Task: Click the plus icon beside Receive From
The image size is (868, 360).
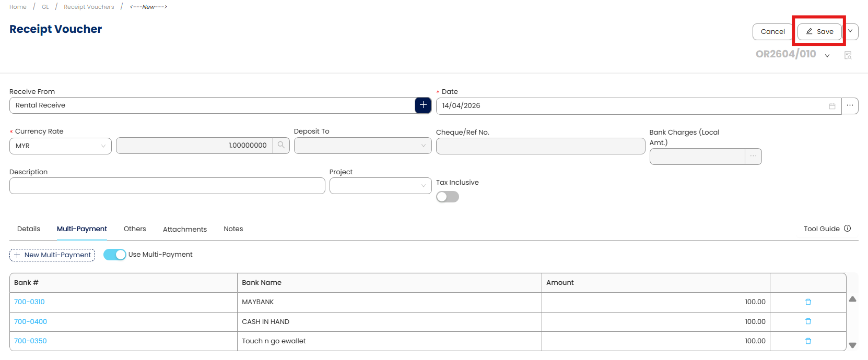Action: [x=423, y=105]
